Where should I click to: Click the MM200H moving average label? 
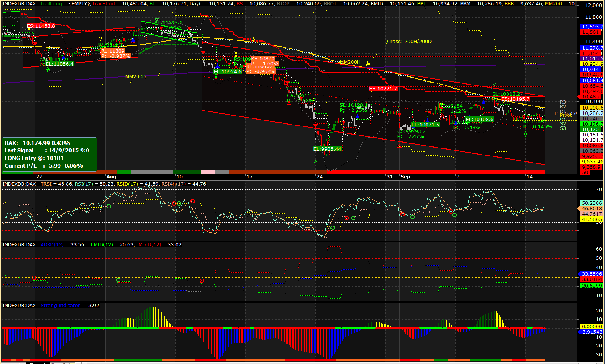350,62
